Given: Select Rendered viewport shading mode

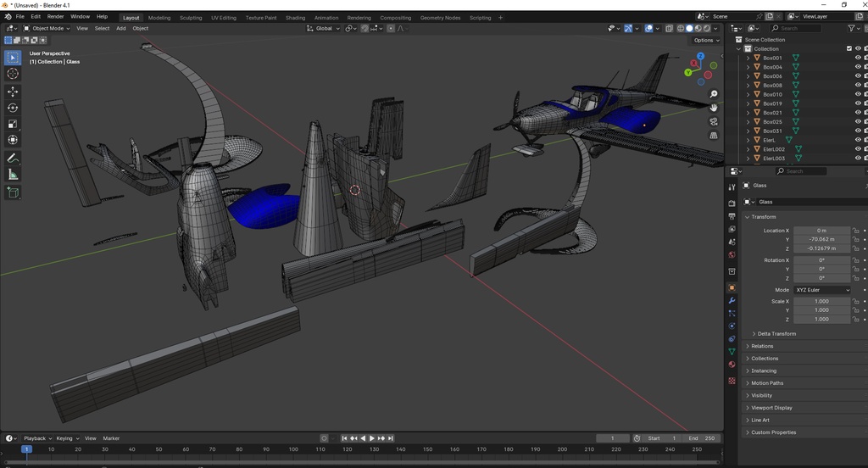Looking at the screenshot, I should coord(707,28).
